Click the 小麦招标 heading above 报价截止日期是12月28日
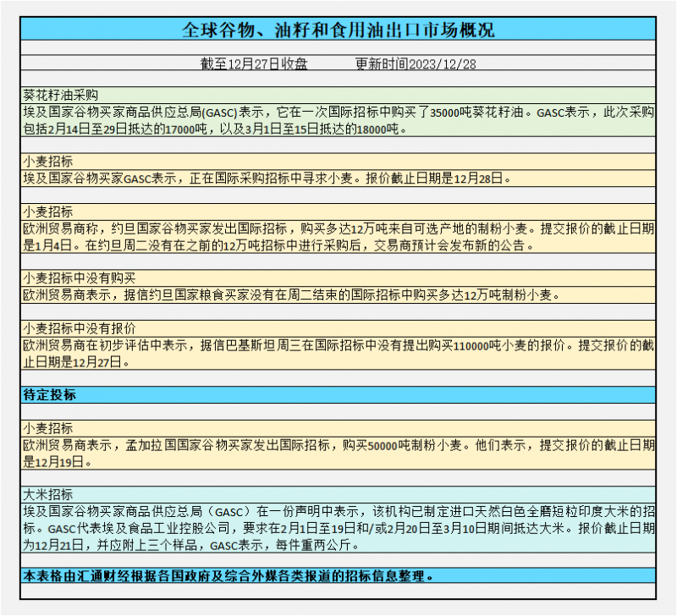The height and width of the screenshot is (616, 677). [x=338, y=162]
